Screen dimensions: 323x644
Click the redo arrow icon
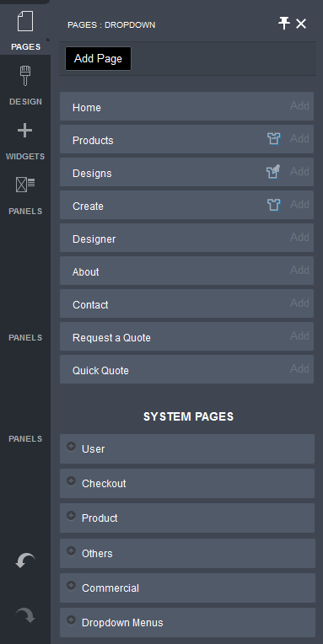(25, 615)
